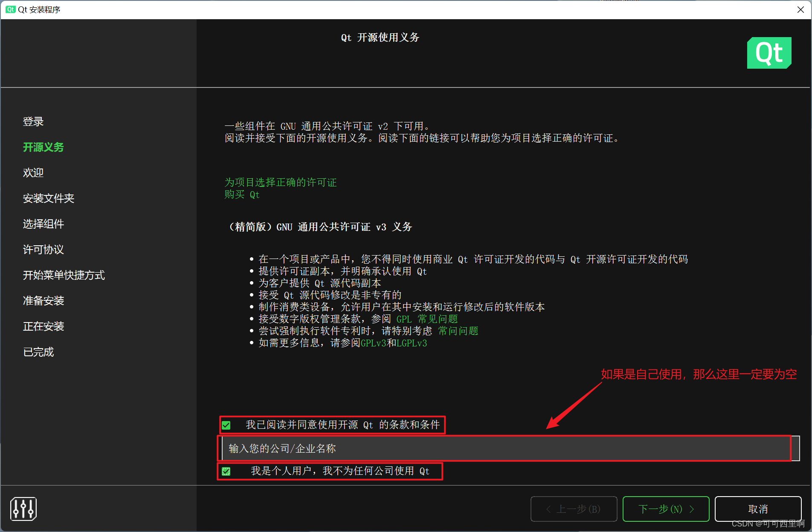Select the 安装文件夹 step in the sidebar
Screen dimensions: 812x532
click(49, 198)
